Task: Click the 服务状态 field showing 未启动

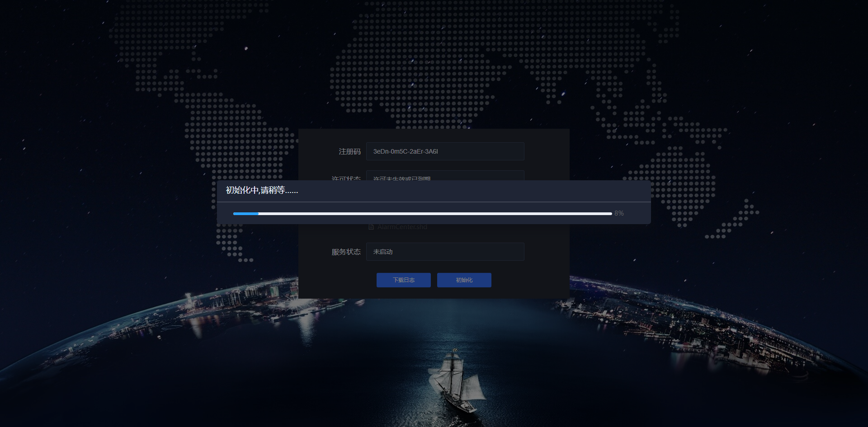Action: pyautogui.click(x=445, y=252)
